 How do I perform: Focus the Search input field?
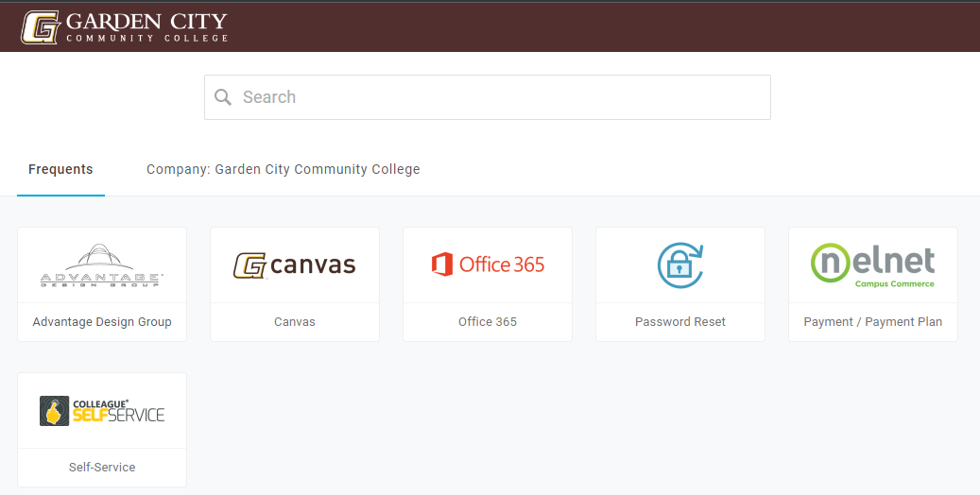(488, 97)
